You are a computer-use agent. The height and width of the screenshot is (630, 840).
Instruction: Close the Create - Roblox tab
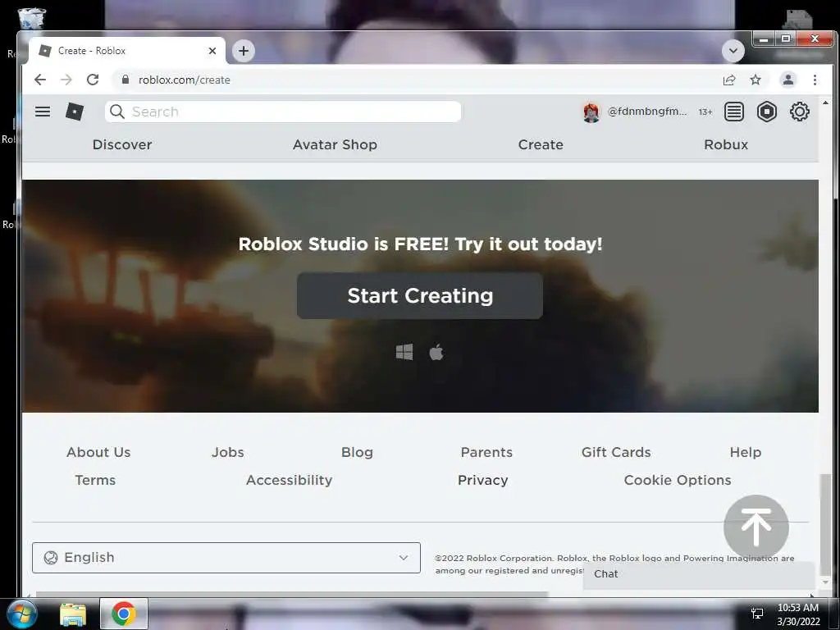pos(212,51)
